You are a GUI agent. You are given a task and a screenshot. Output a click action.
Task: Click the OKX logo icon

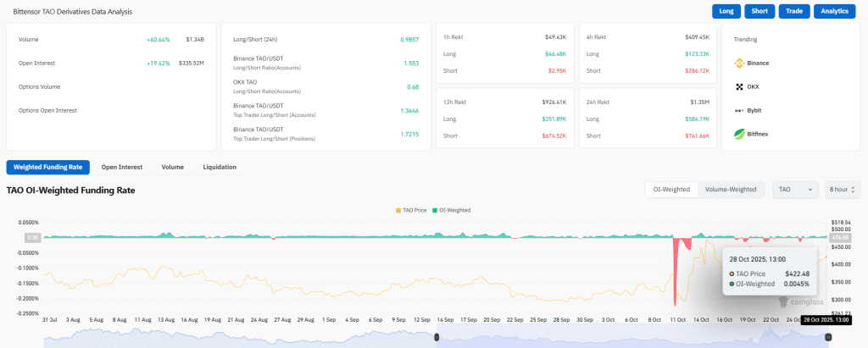(x=739, y=86)
